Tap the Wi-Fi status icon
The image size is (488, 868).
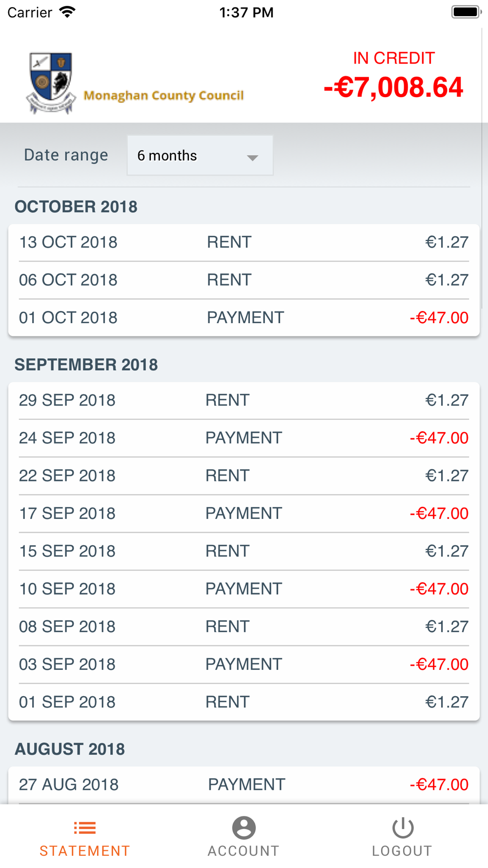click(x=67, y=12)
